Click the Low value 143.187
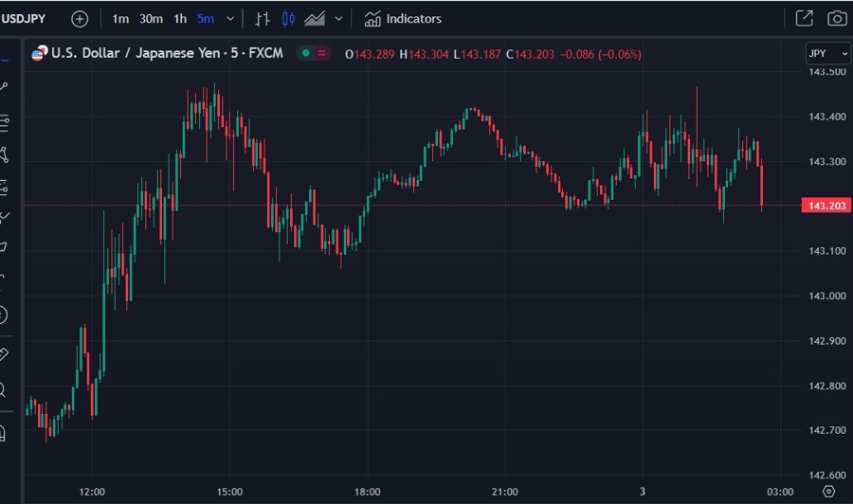Screen dimensions: 853x504 tap(481, 54)
